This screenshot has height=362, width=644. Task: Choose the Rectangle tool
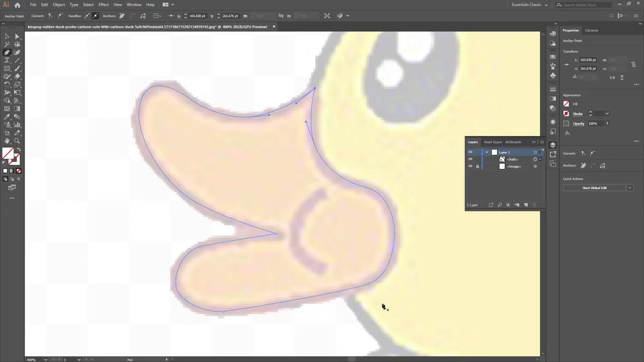pyautogui.click(x=7, y=68)
